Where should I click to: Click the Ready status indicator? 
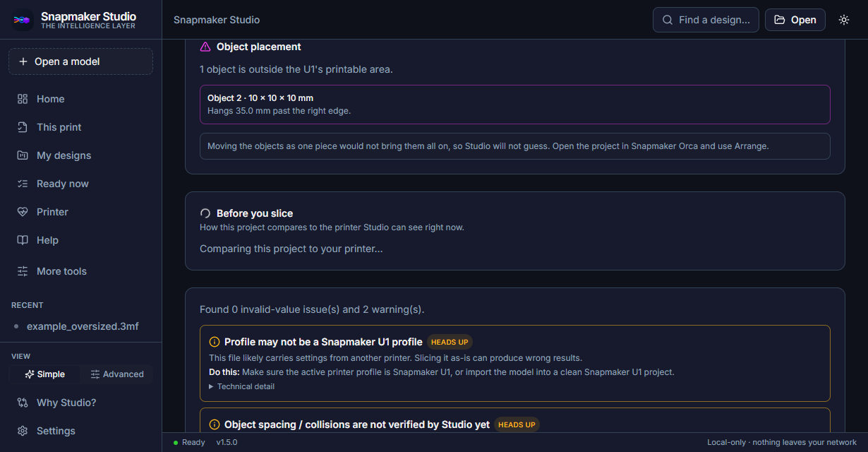tap(189, 442)
